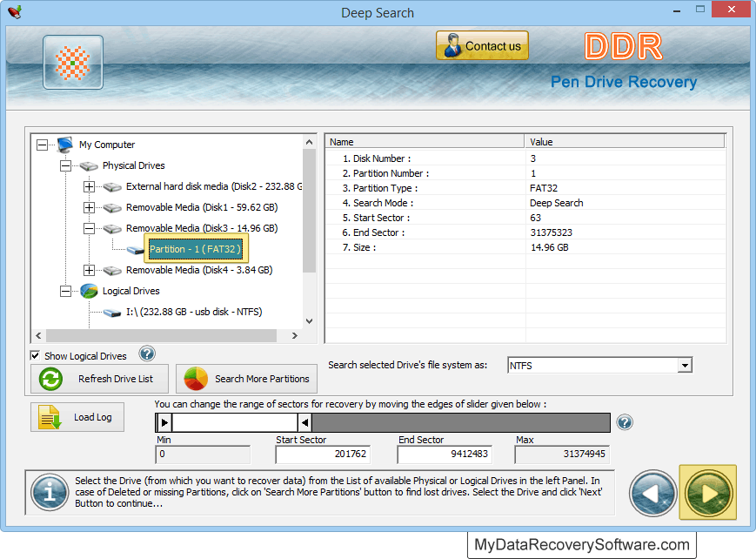
Task: Click the Max sector field
Action: point(562,455)
